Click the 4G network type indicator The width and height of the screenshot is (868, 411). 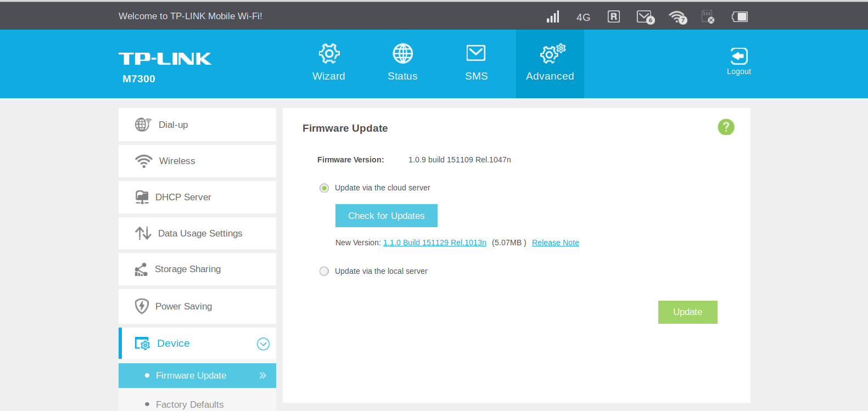point(584,18)
